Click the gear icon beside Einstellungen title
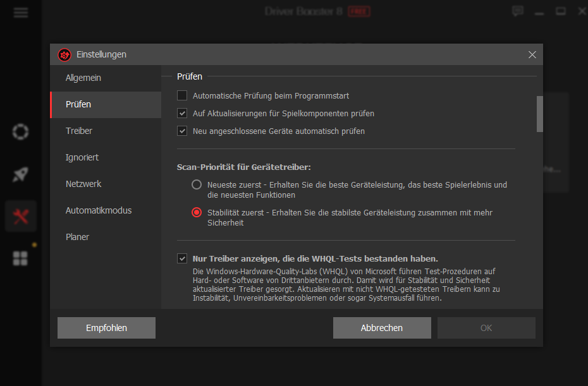This screenshot has height=386, width=588. coord(64,54)
